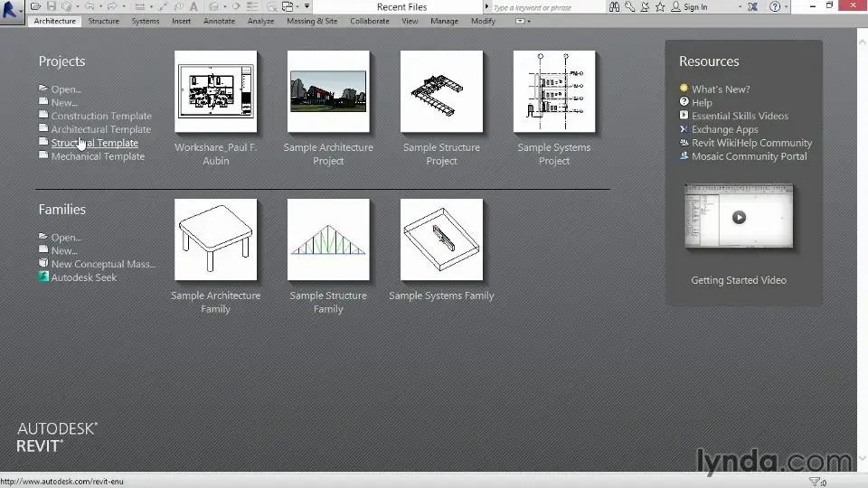Click the Help question mark icon in title bar
The width and height of the screenshot is (868, 488).
point(775,6)
